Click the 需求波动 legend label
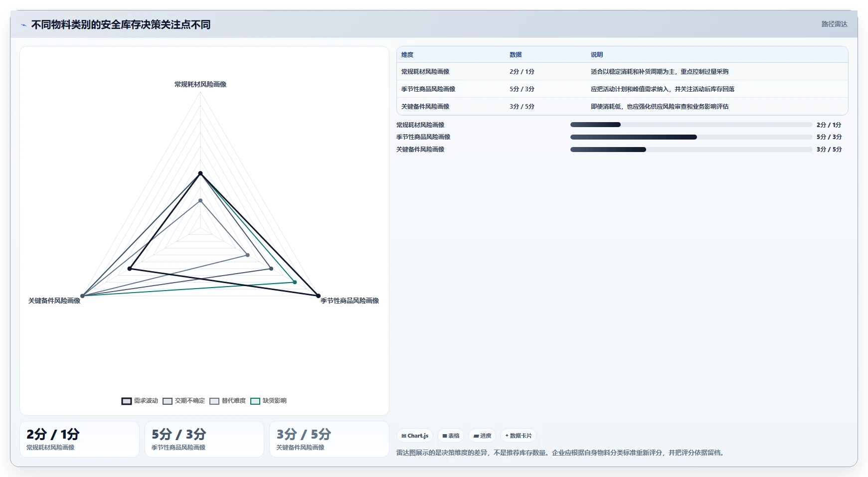The width and height of the screenshot is (868, 477). [146, 401]
